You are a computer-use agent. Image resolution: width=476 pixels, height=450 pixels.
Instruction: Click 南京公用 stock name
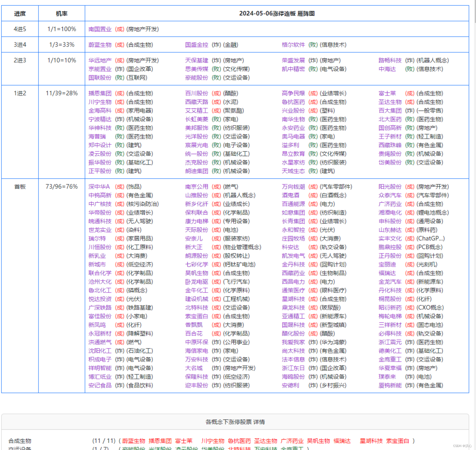point(196,187)
